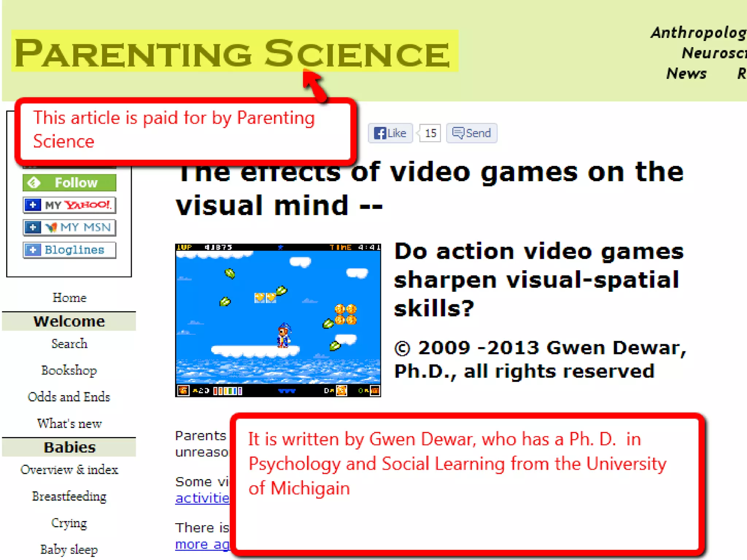The image size is (747, 560).
Task: Add feed to My MSN
Action: pyautogui.click(x=69, y=227)
